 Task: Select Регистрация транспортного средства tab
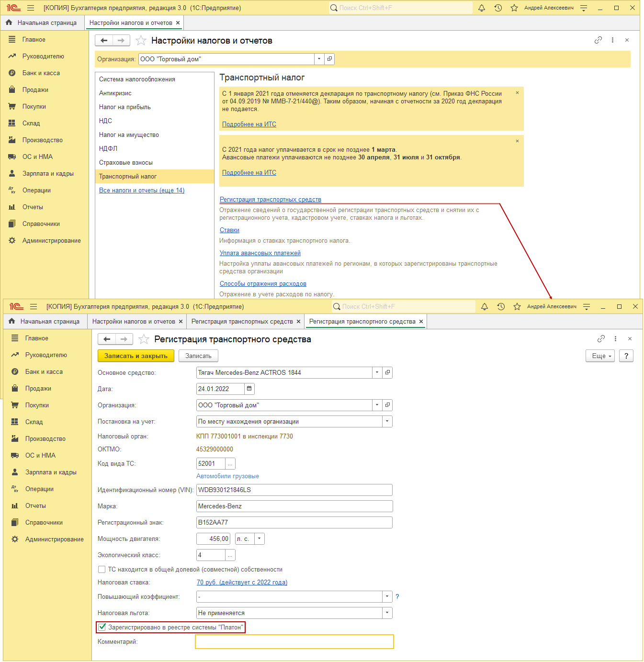[362, 321]
